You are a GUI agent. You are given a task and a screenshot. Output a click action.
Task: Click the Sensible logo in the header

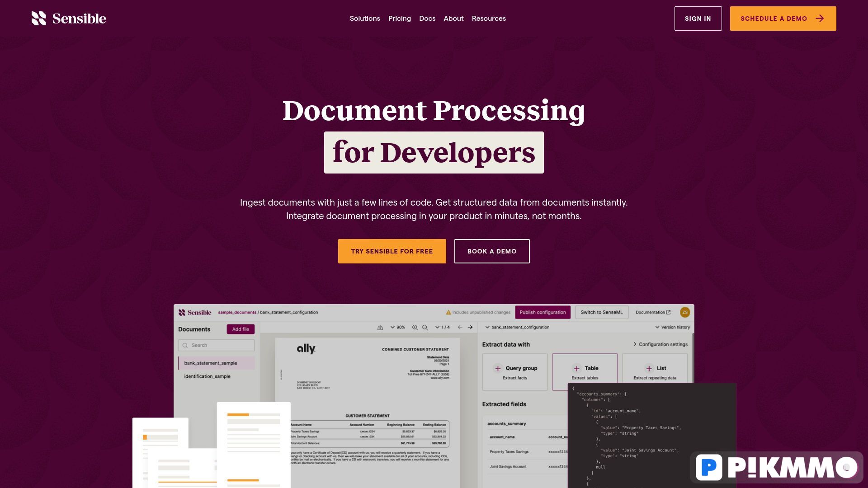coord(69,19)
